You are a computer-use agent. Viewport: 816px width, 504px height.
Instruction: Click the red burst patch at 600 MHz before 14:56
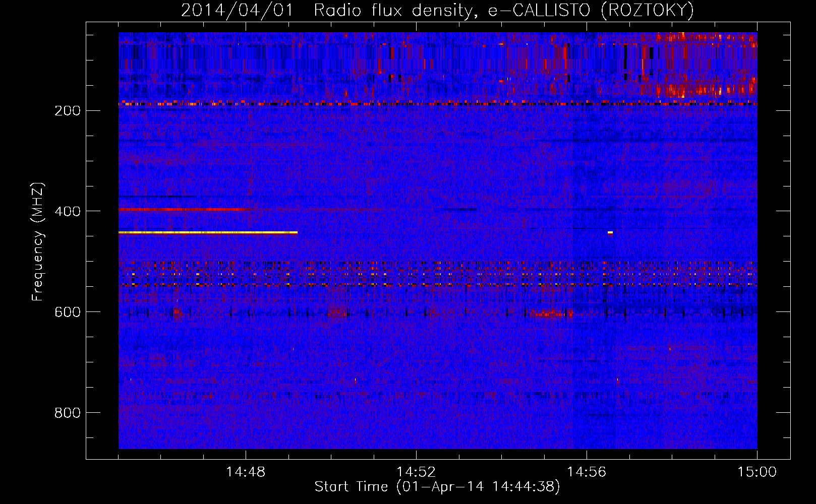click(x=551, y=314)
